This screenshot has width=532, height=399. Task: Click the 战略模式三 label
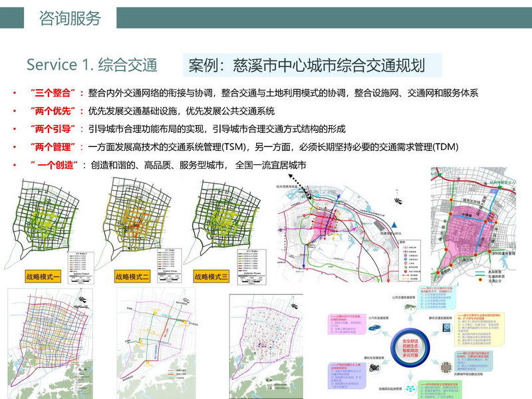click(x=211, y=277)
